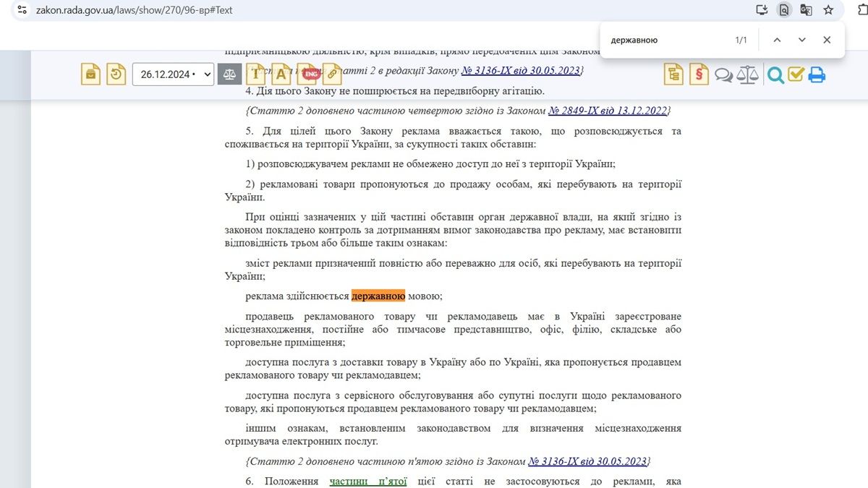Click the blue magnifier search icon

pos(775,75)
